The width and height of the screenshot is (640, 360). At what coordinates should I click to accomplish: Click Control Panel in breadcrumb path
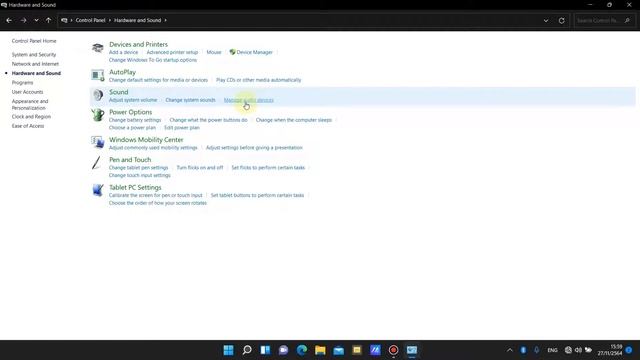tap(90, 20)
